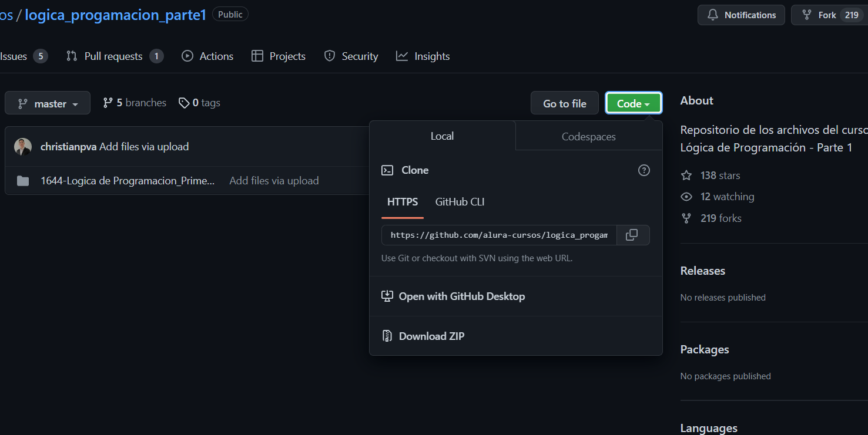Go to the Insights tab
Image resolution: width=868 pixels, height=435 pixels.
pyautogui.click(x=423, y=56)
